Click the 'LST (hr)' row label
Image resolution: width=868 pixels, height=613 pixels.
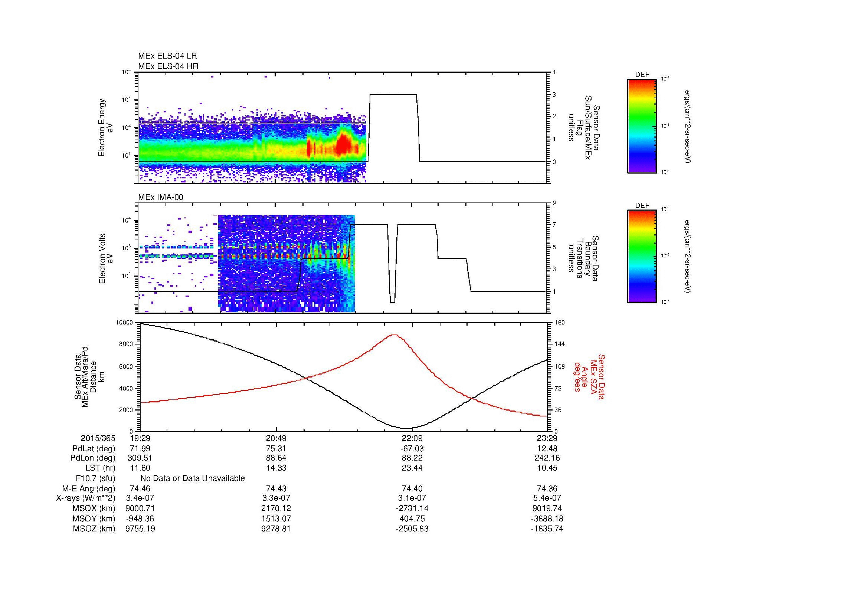(100, 468)
